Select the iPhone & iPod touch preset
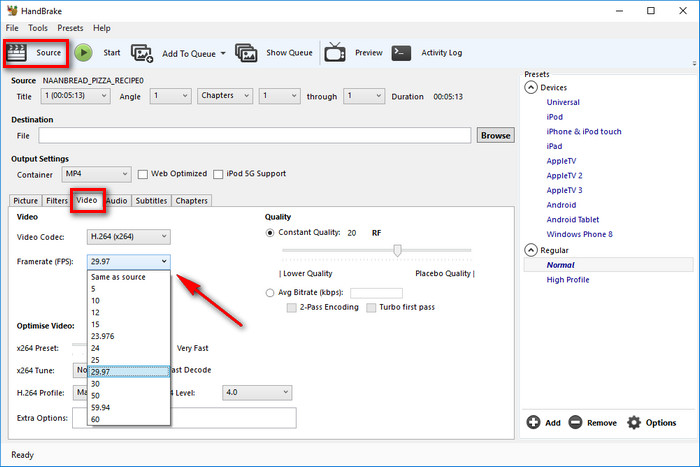This screenshot has height=467, width=700. point(584,132)
